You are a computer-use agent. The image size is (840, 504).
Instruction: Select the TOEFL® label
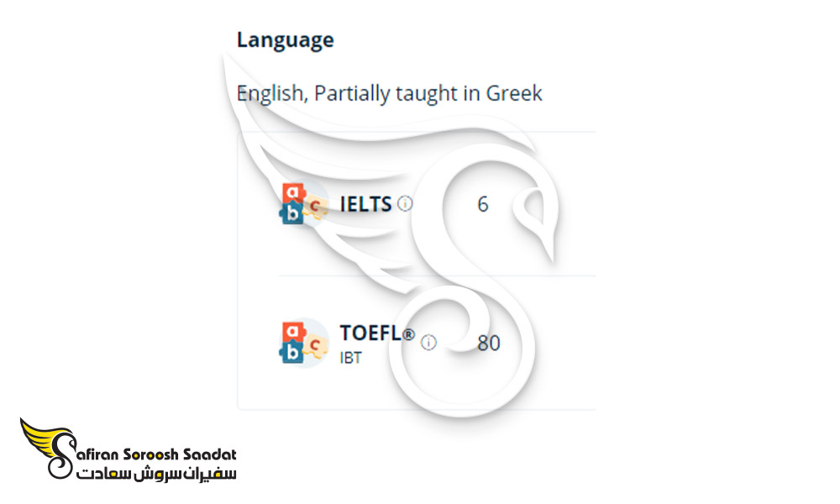pos(378,333)
